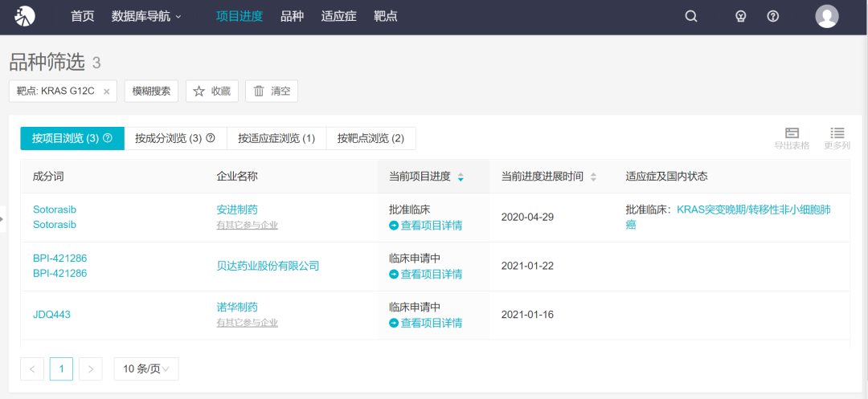Screen dimensions: 868x399
Task: Open the help question mark icon in the navigation bar
Action: point(773,17)
